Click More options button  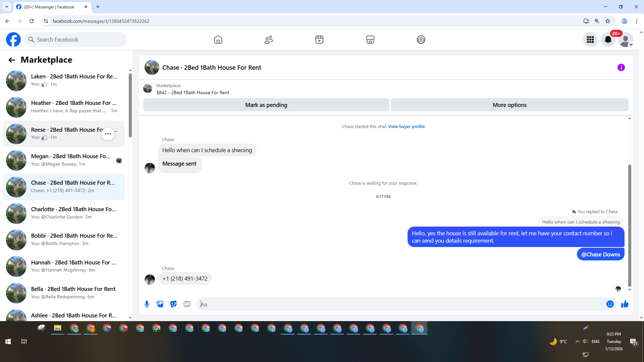[509, 105]
